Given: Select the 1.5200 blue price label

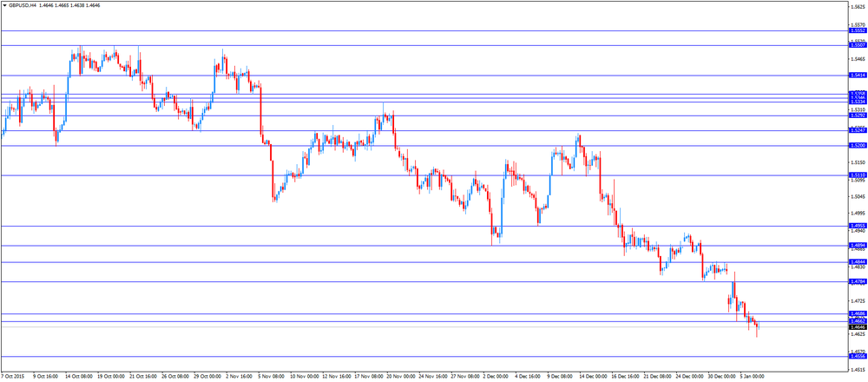Looking at the screenshot, I should [857, 146].
